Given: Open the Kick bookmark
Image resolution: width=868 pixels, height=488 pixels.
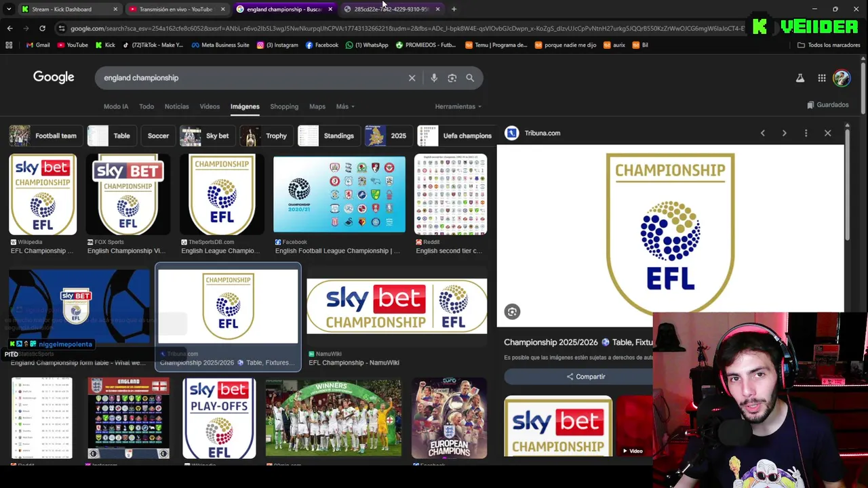Looking at the screenshot, I should 105,45.
